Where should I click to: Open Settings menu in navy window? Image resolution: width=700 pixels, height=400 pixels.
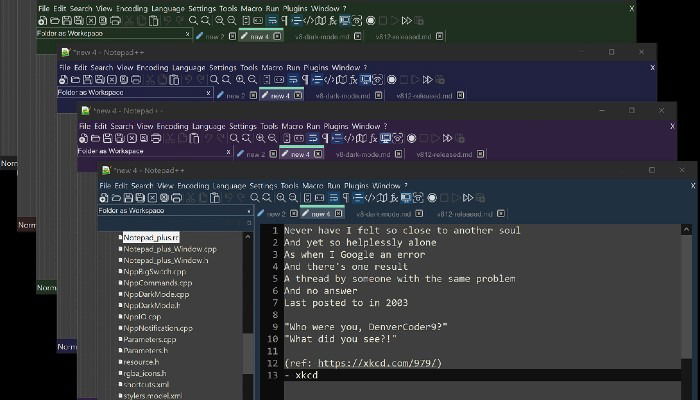[223, 67]
